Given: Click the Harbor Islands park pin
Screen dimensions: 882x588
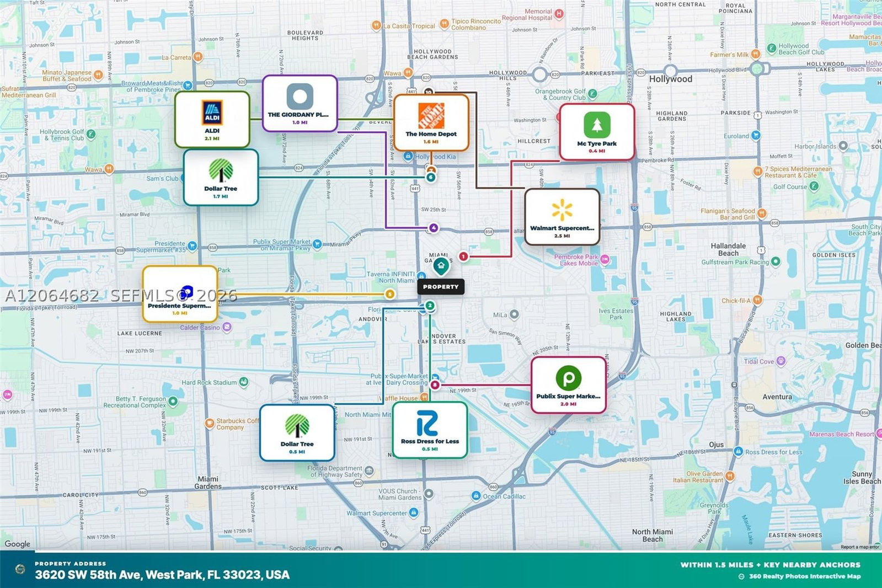Looking at the screenshot, I should (843, 146).
